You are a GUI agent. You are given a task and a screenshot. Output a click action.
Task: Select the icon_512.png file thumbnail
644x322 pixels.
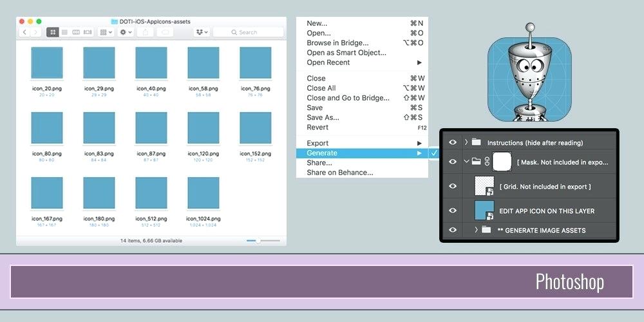151,193
